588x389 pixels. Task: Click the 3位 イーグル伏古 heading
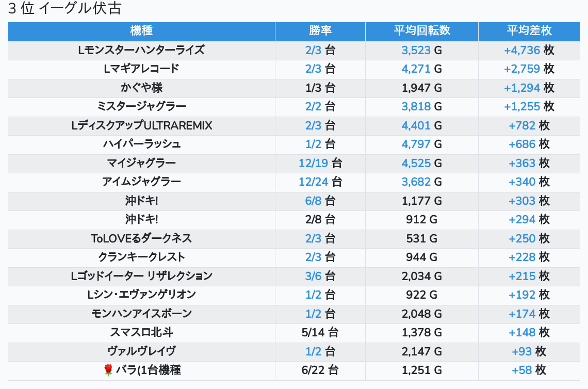65,9
